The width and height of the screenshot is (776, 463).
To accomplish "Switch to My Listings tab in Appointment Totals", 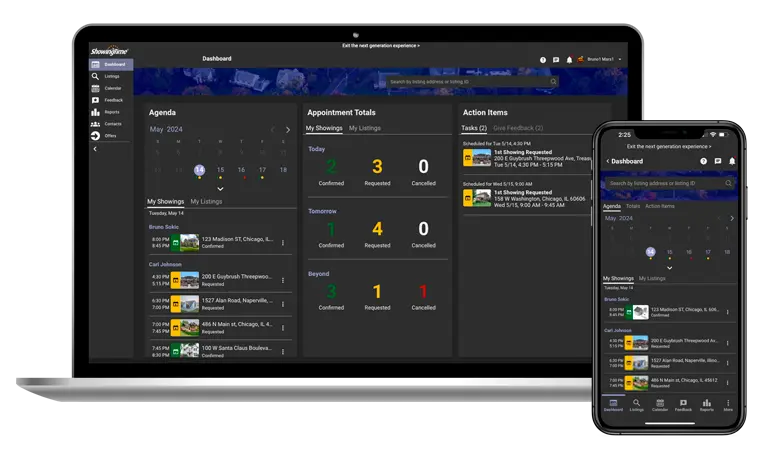I will (x=364, y=128).
